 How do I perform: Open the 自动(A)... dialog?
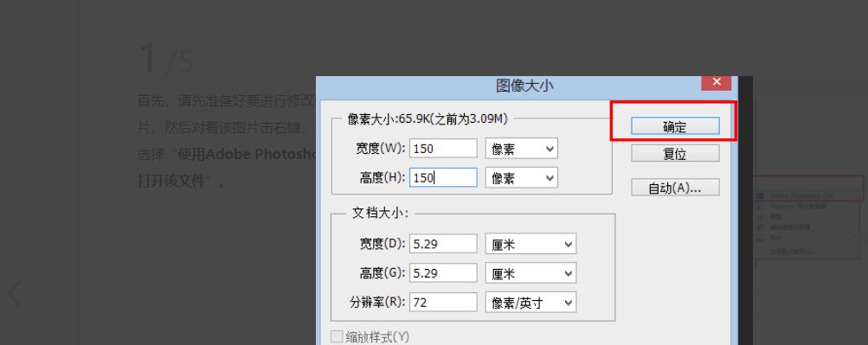point(675,188)
